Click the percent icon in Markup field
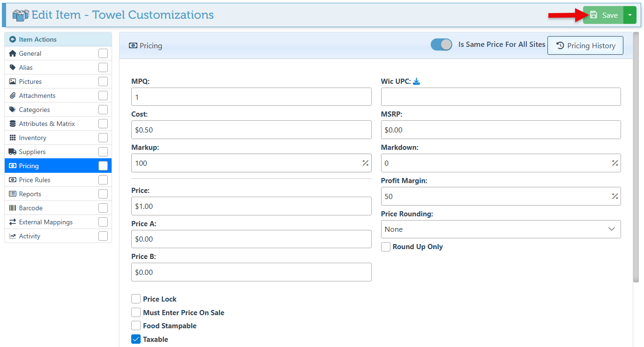The image size is (644, 347). pyautogui.click(x=365, y=163)
